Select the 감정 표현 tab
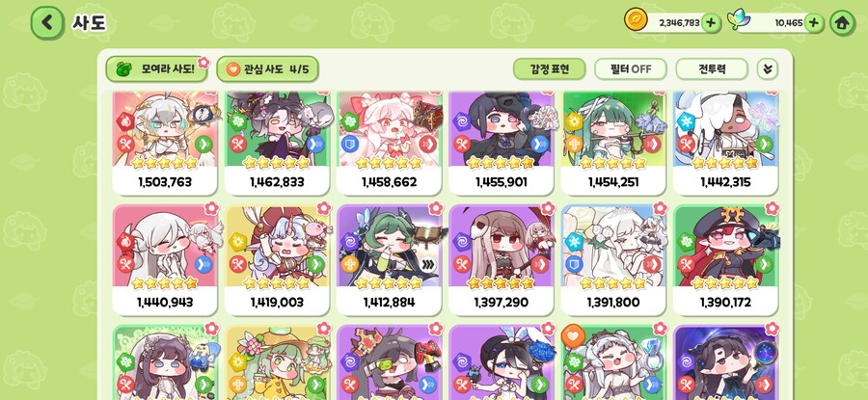Viewport: 868px width, 400px height. 549,69
